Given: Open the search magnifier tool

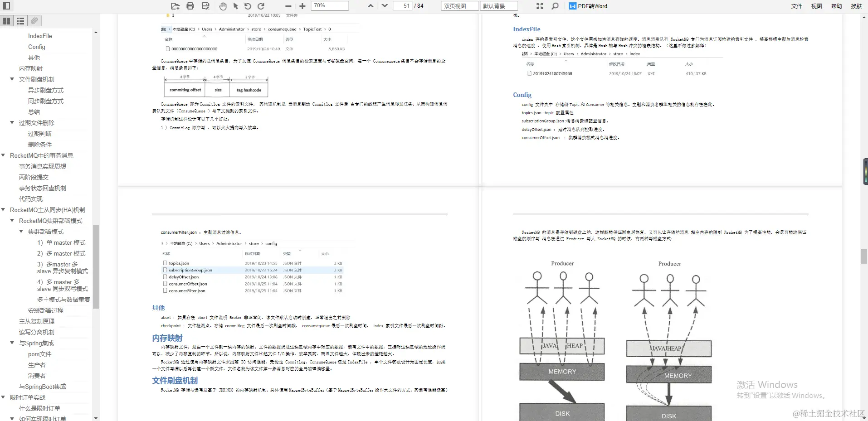Looking at the screenshot, I should (555, 6).
